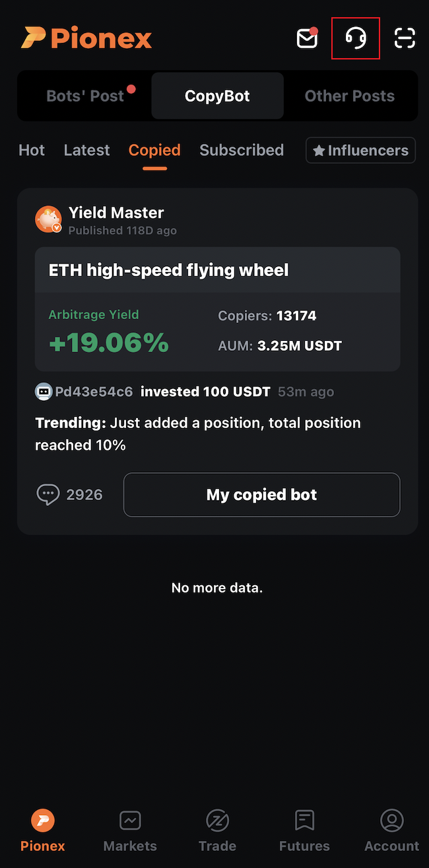The image size is (429, 868).
Task: Select the CopyBot tab
Action: pyautogui.click(x=217, y=96)
